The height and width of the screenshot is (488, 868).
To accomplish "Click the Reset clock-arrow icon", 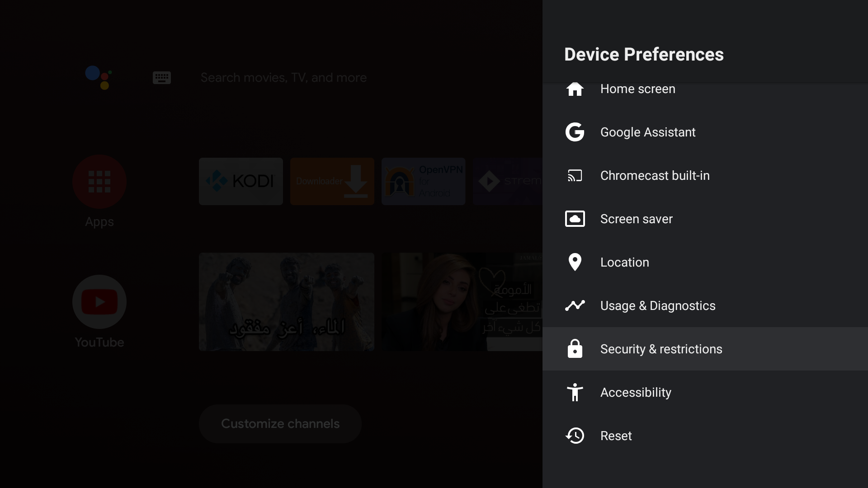I will [575, 436].
